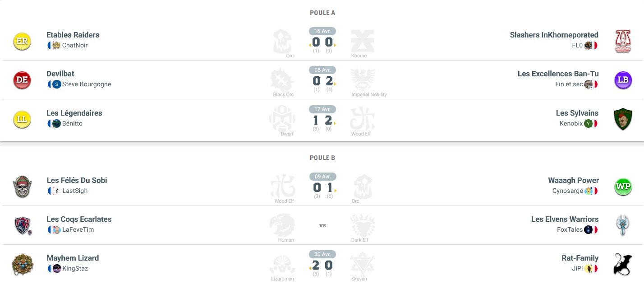Open coach Steve Bourgogne's profile
The height and width of the screenshot is (285, 644).
(x=86, y=84)
